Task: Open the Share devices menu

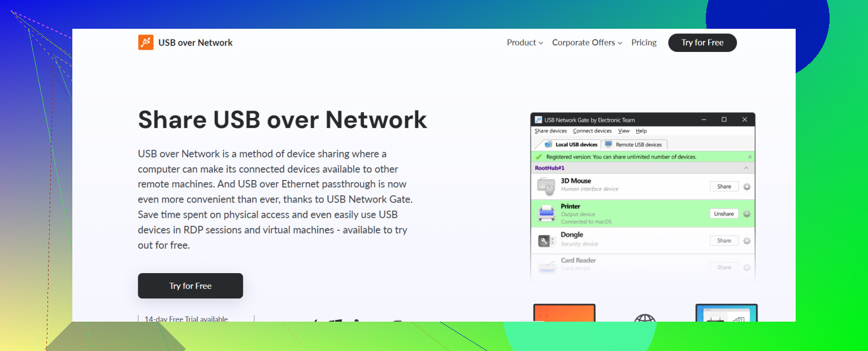Action: point(550,131)
